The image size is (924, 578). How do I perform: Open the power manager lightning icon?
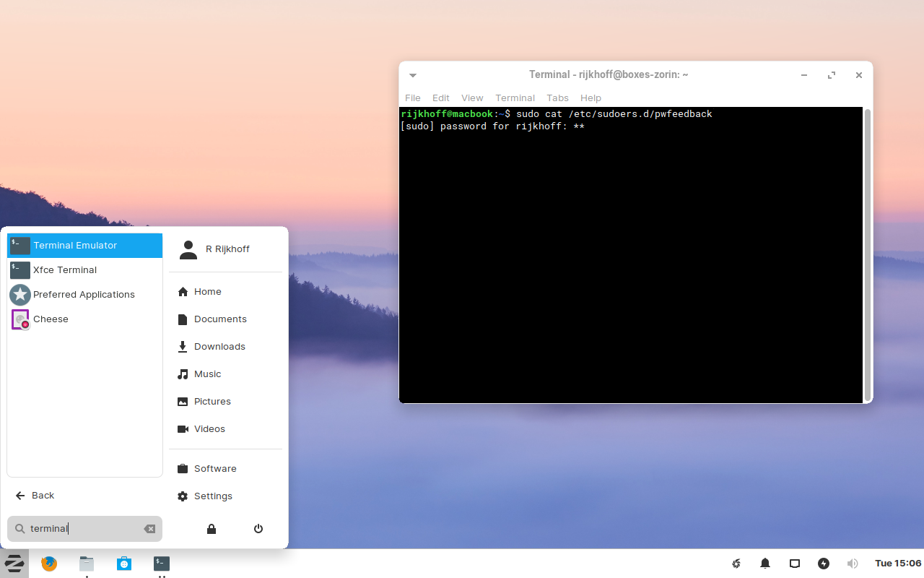point(824,564)
